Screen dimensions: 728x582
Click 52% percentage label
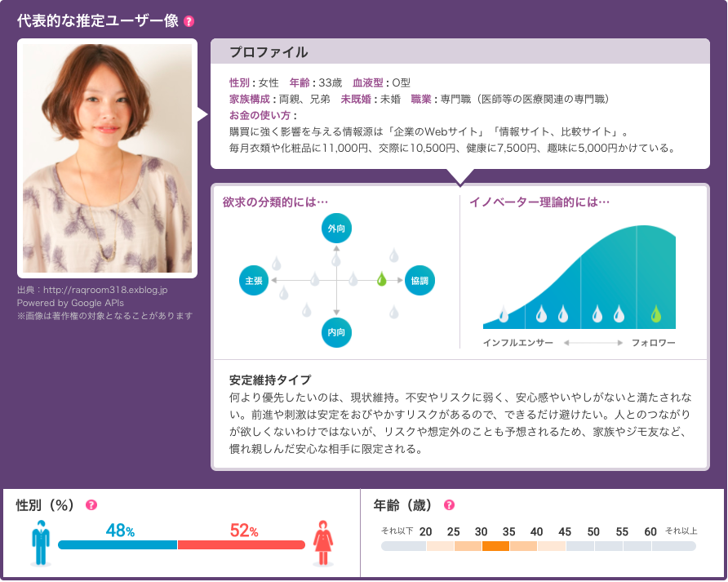[244, 530]
